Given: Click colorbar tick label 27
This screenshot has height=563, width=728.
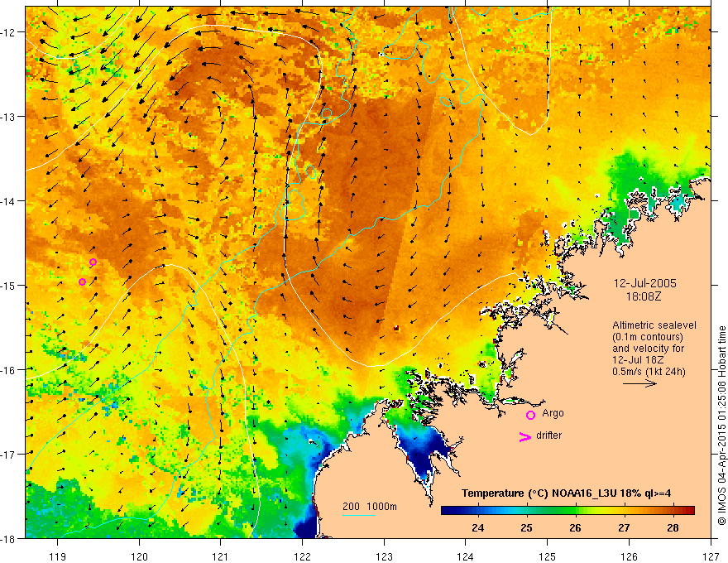Looking at the screenshot, I should (624, 527).
